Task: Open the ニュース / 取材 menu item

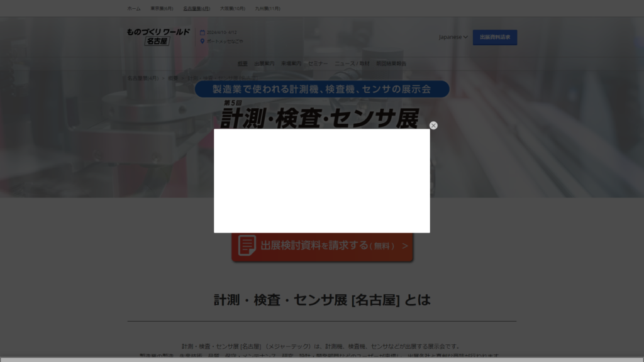Action: [x=352, y=63]
